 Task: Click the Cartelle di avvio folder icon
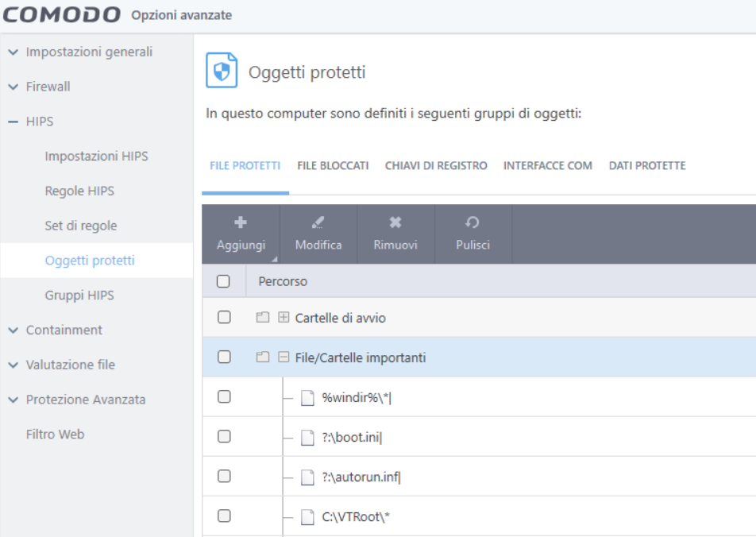pos(263,318)
